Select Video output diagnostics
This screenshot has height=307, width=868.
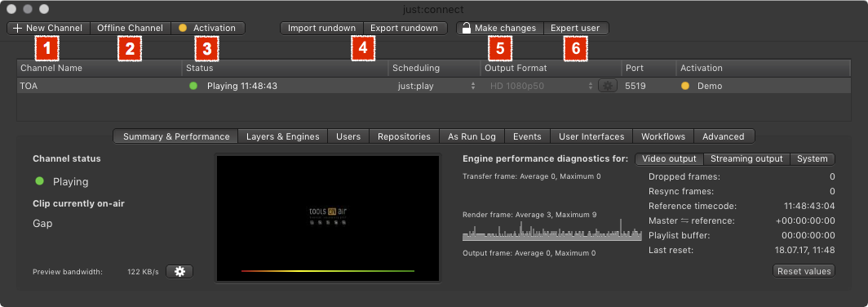(669, 159)
